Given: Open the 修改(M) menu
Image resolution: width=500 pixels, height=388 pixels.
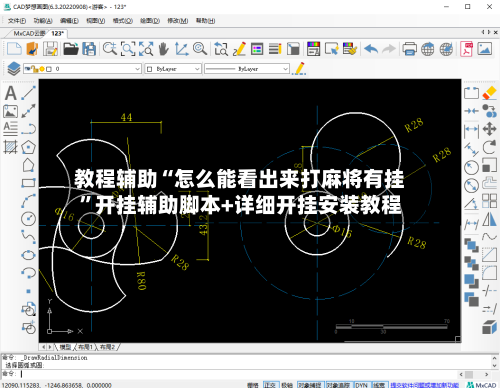Looking at the screenshot, I should pos(178,21).
